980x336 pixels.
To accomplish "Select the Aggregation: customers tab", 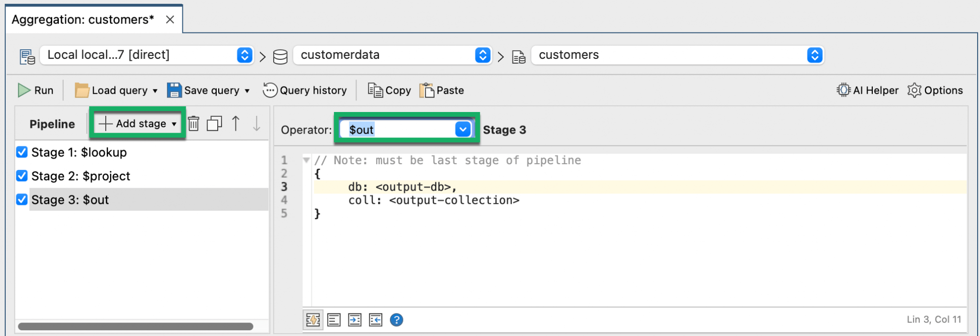I will pos(83,20).
